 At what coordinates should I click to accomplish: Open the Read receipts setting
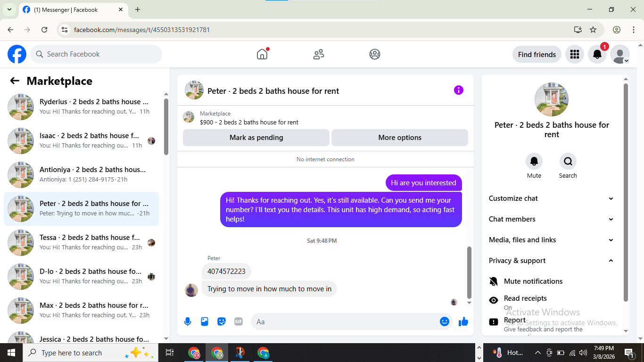(551, 302)
